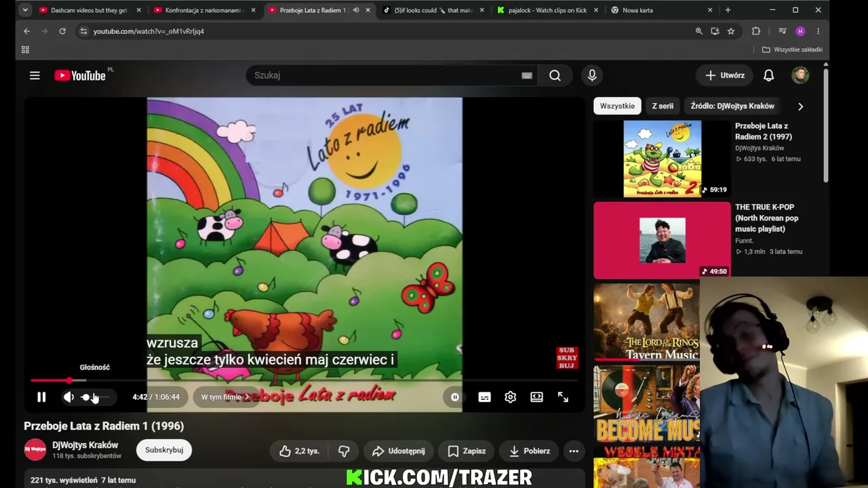Show more filter chips with right arrow

tap(800, 106)
